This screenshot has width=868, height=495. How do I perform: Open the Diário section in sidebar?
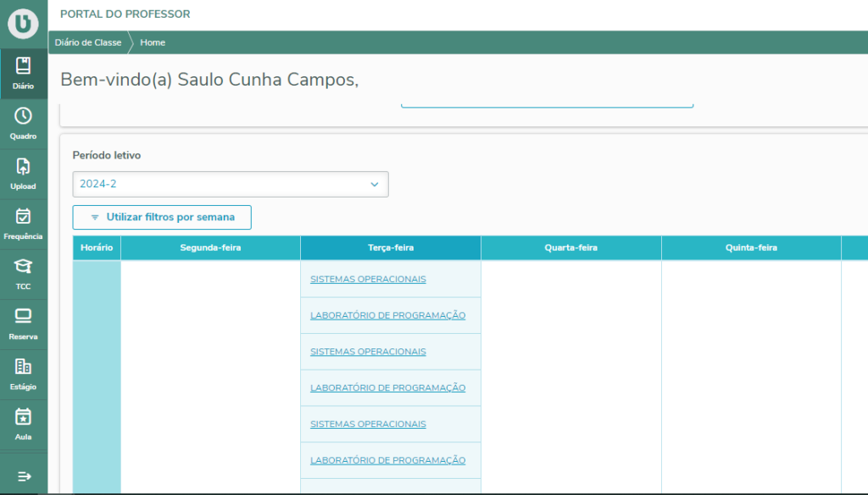click(24, 74)
